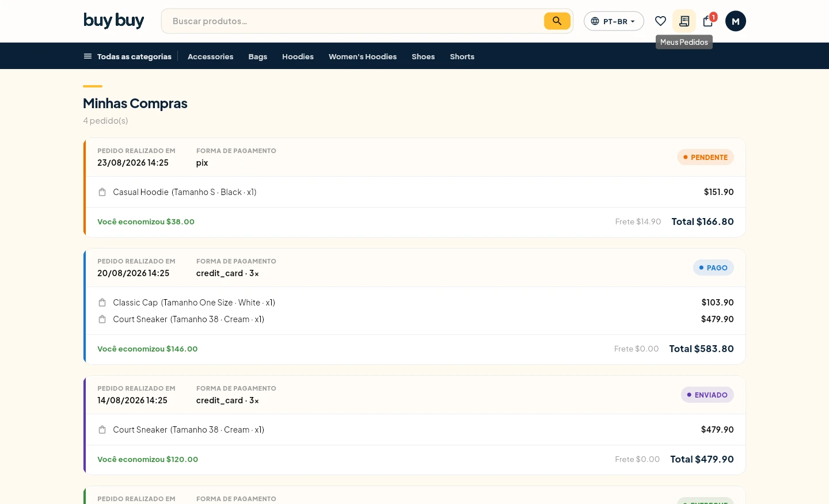Image resolution: width=829 pixels, height=504 pixels.
Task: Click the $103.90 price
Action: point(717,303)
